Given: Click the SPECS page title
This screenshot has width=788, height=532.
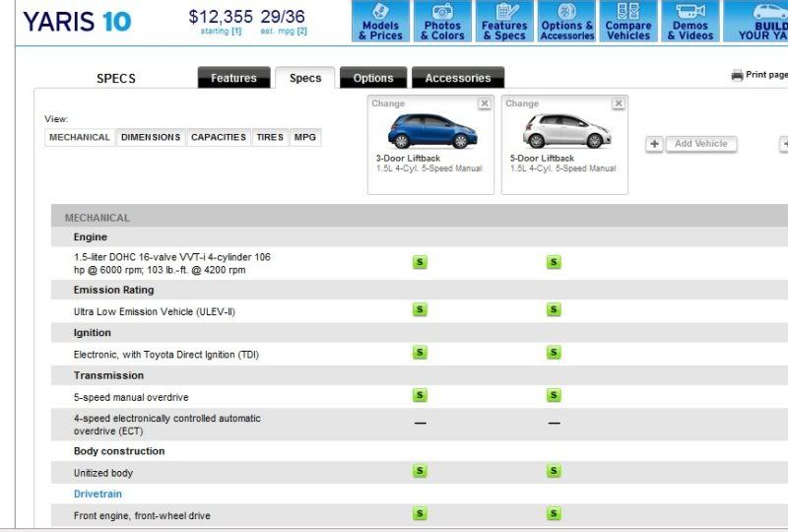Looking at the screenshot, I should (x=116, y=79).
